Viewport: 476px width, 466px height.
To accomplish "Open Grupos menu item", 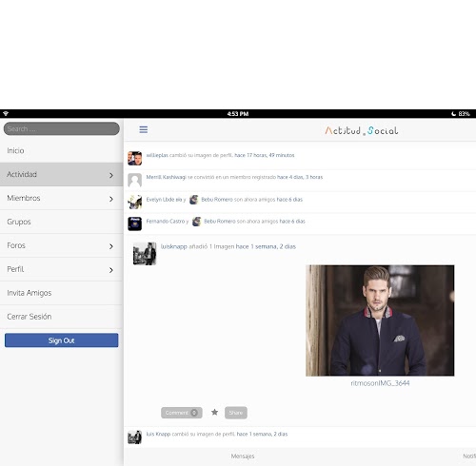I will pyautogui.click(x=61, y=222).
